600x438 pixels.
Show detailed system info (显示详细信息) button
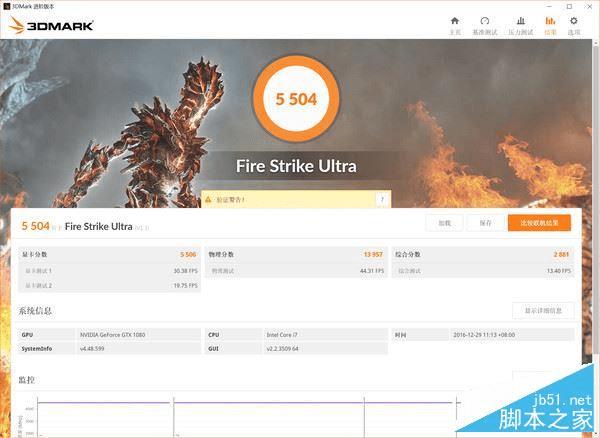click(543, 311)
